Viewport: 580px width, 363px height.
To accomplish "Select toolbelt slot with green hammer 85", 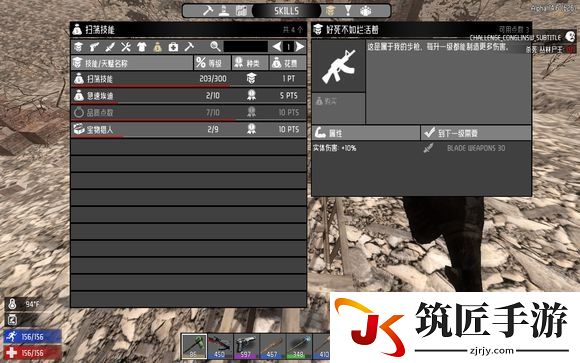I will click(x=194, y=346).
